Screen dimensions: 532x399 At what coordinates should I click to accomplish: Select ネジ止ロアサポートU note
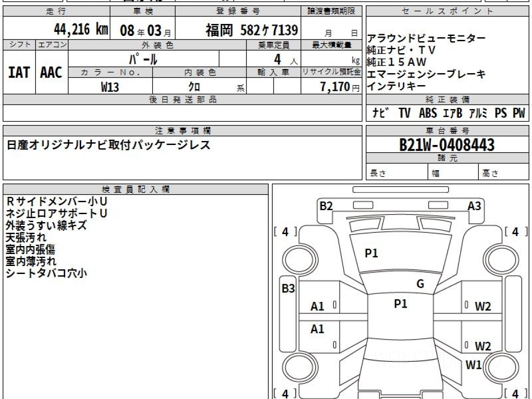click(x=57, y=213)
